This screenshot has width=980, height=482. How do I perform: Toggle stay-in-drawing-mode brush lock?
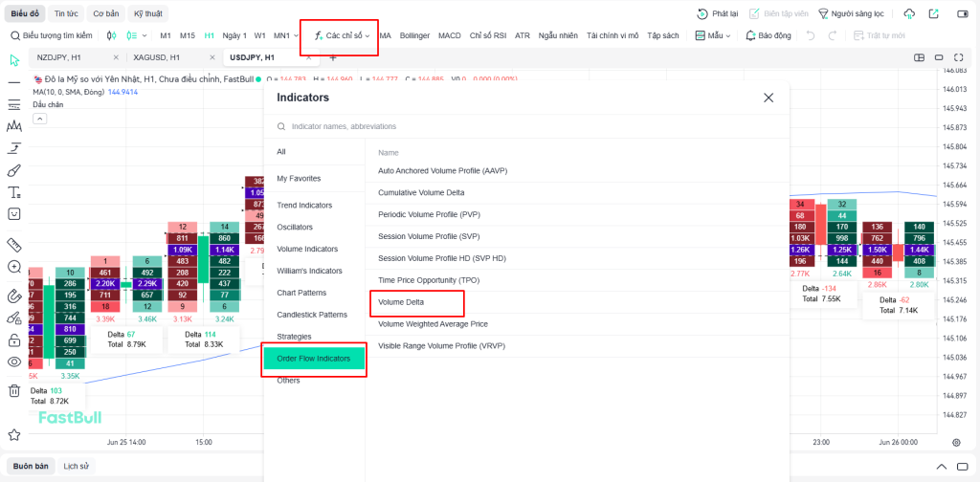13,318
